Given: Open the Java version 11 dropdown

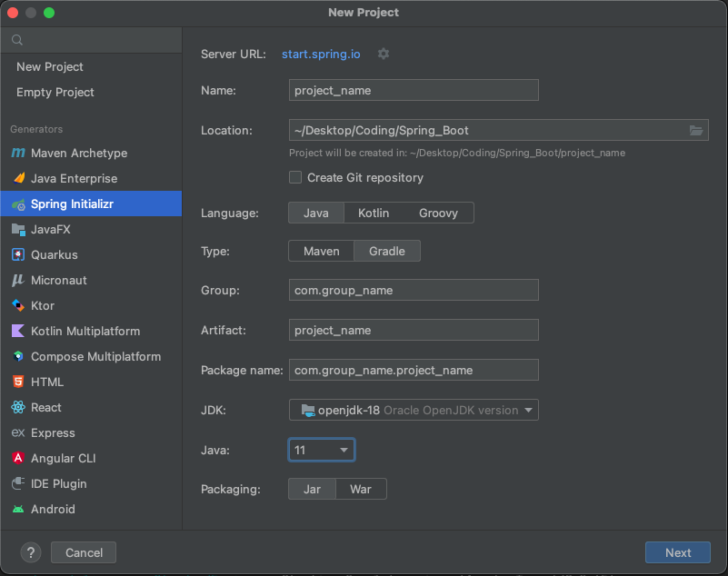Looking at the screenshot, I should point(322,450).
